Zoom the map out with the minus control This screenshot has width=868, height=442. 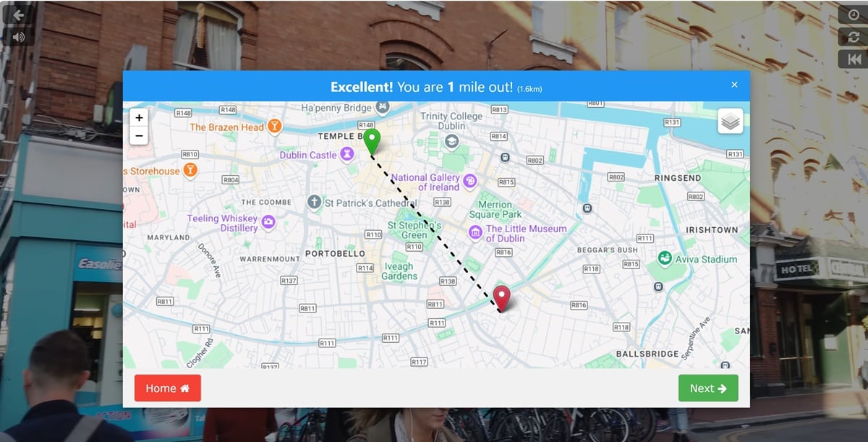[x=139, y=135]
